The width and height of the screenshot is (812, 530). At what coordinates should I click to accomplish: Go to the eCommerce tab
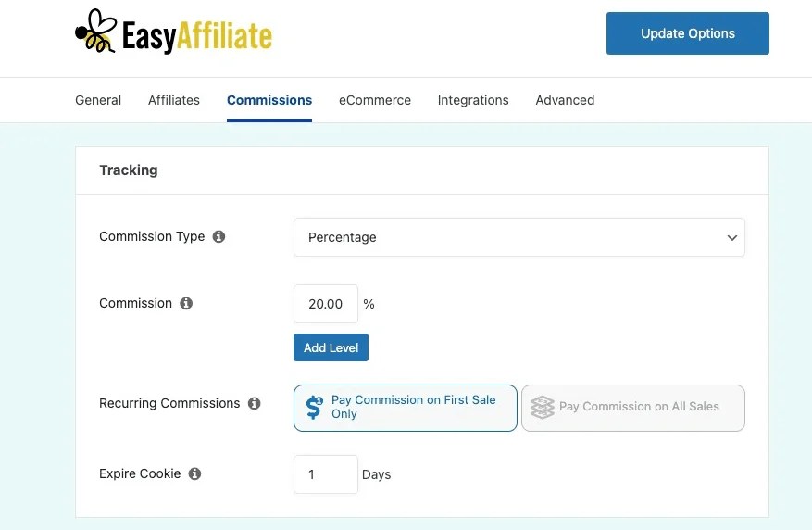(374, 100)
